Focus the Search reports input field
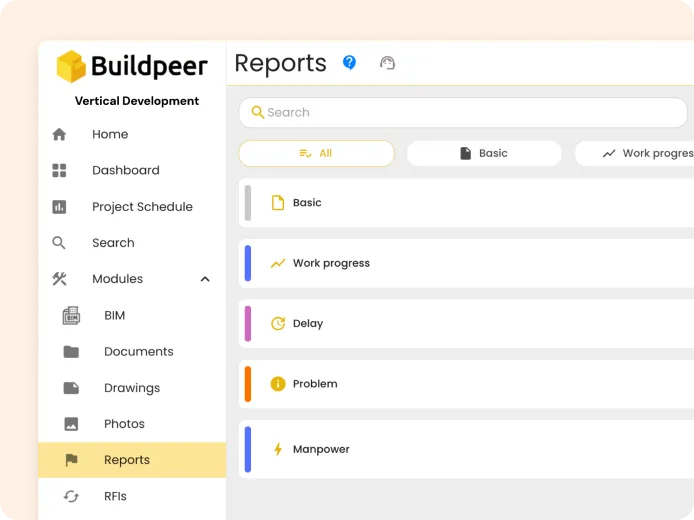694x520 pixels. (x=463, y=112)
